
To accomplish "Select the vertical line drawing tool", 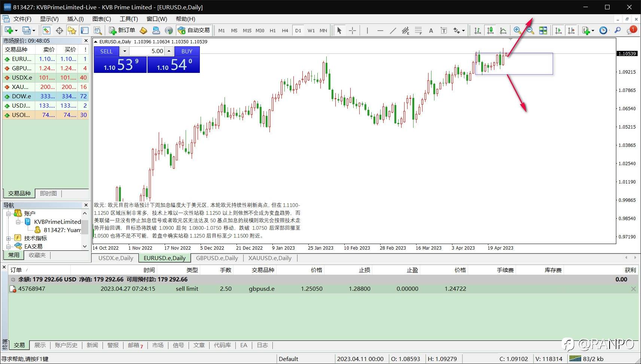I will (367, 30).
